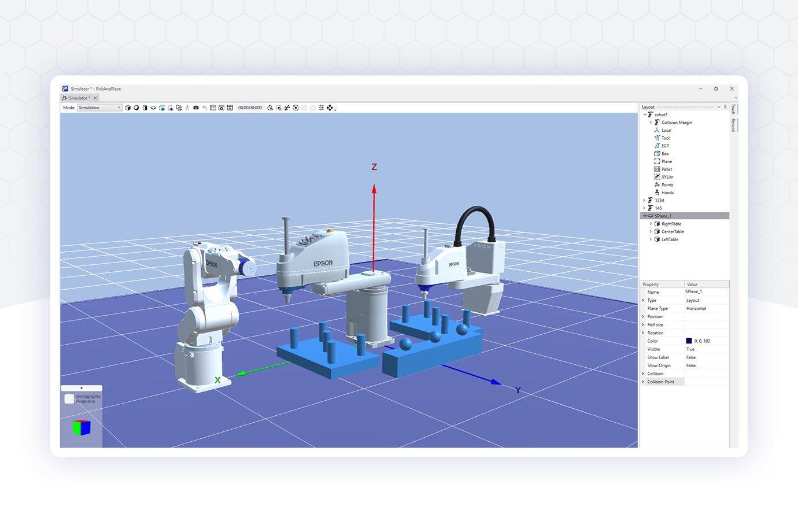Click the sphere object icon in toolbar
This screenshot has width=798, height=532.
[136, 108]
